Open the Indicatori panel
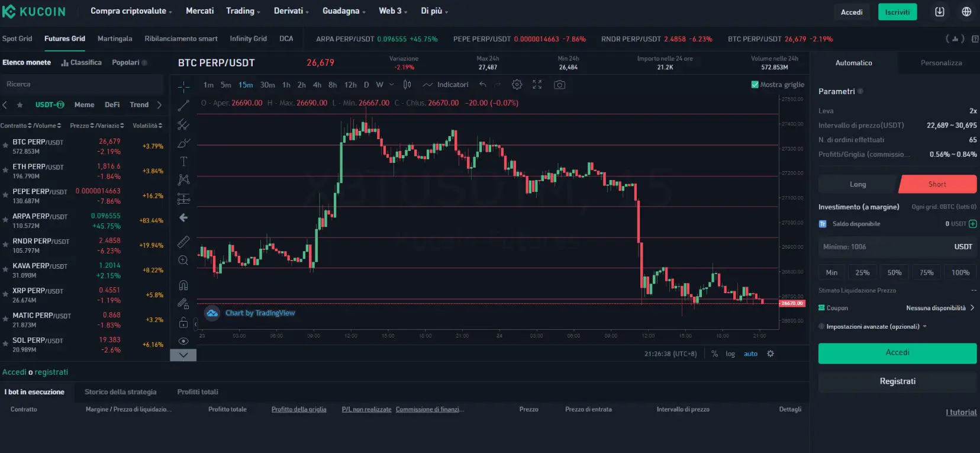 (x=446, y=85)
